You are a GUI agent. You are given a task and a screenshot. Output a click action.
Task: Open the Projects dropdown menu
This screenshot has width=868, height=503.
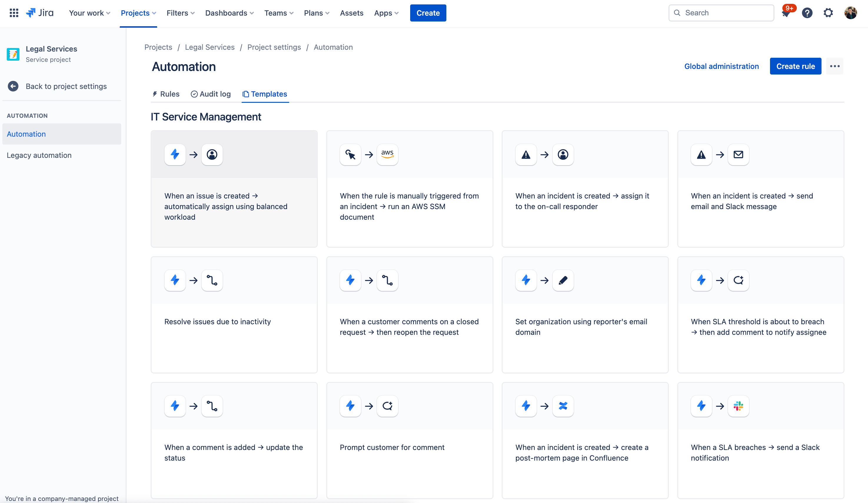(139, 13)
